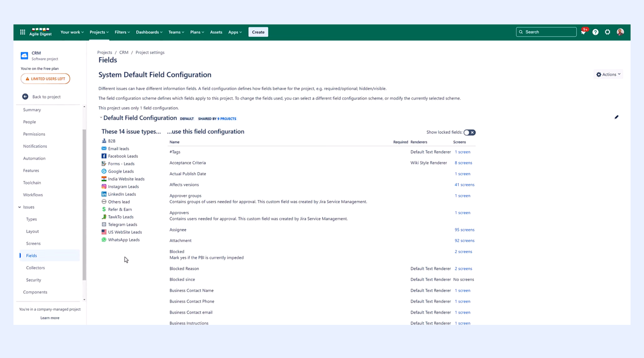
Task: Go to Permissions in sidebar
Action: click(x=34, y=134)
